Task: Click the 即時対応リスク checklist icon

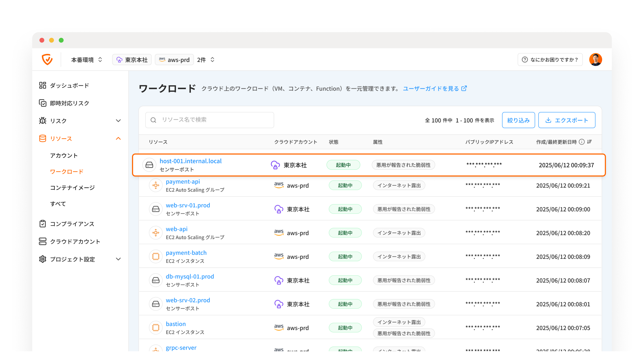Action: click(42, 103)
